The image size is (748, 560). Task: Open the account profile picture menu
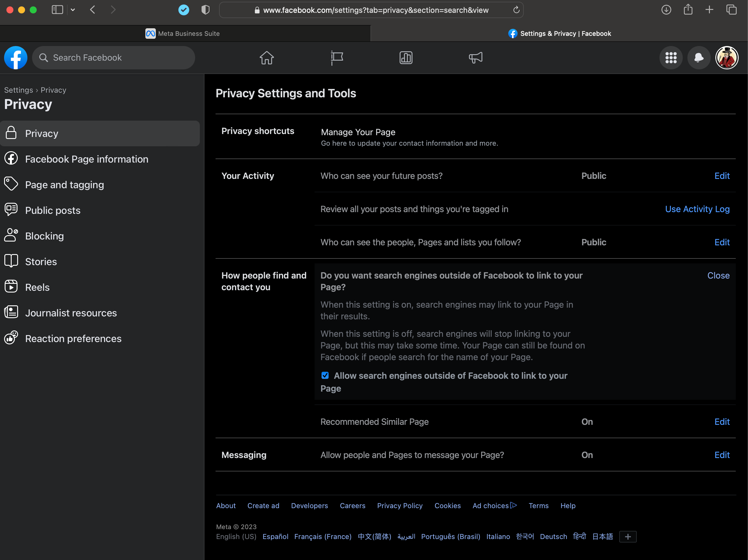pos(727,57)
